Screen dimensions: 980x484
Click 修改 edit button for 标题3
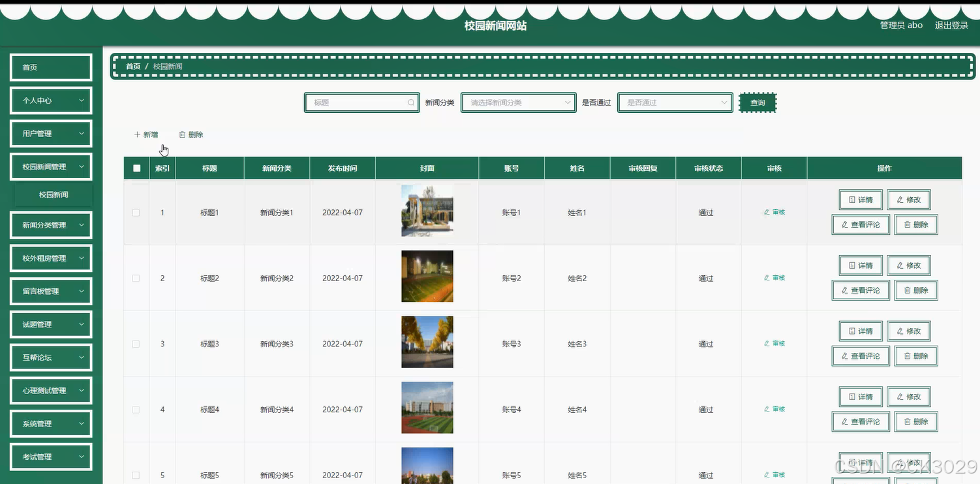(x=909, y=331)
